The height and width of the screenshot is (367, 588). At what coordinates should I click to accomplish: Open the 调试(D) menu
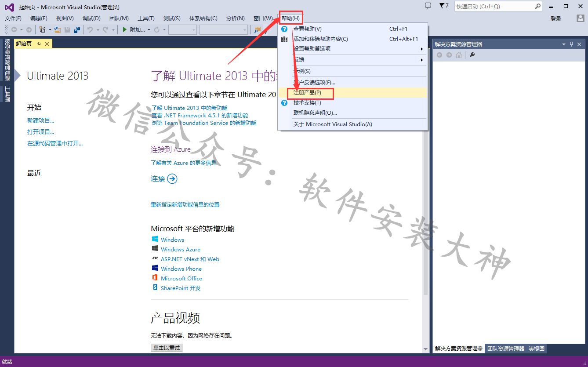91,18
